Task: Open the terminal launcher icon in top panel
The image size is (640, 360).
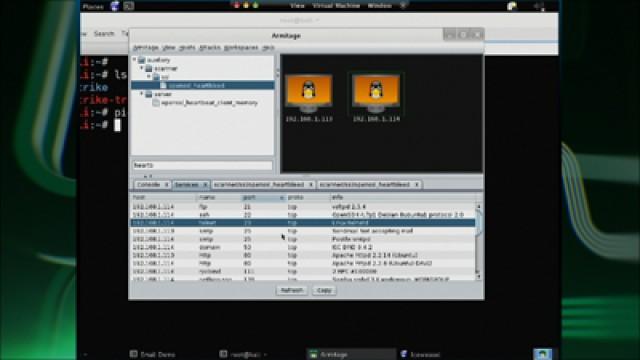Action: click(x=129, y=6)
